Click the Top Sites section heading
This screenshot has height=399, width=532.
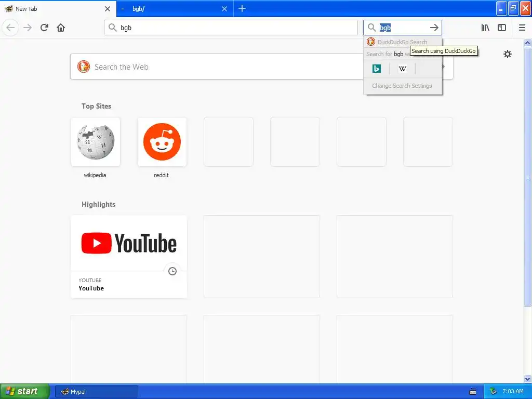pos(96,106)
